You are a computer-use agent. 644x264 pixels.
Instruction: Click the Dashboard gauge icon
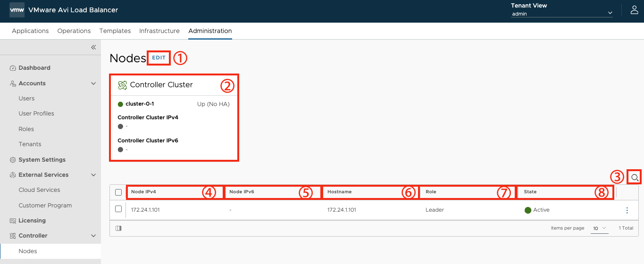[x=13, y=68]
